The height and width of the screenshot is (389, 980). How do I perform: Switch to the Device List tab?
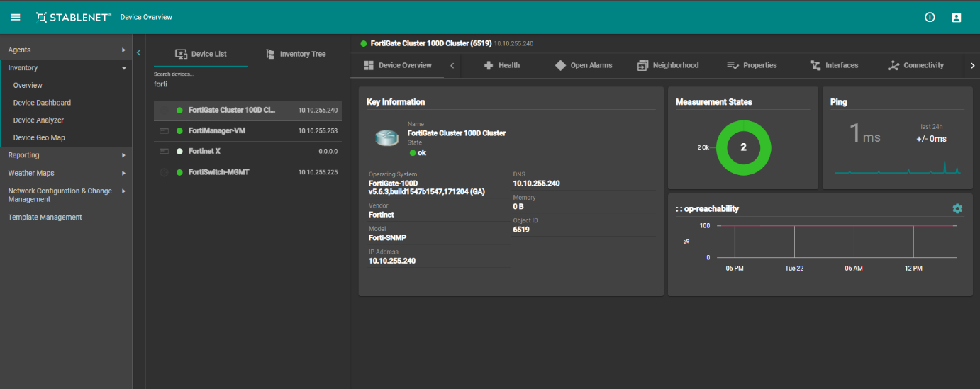point(201,54)
